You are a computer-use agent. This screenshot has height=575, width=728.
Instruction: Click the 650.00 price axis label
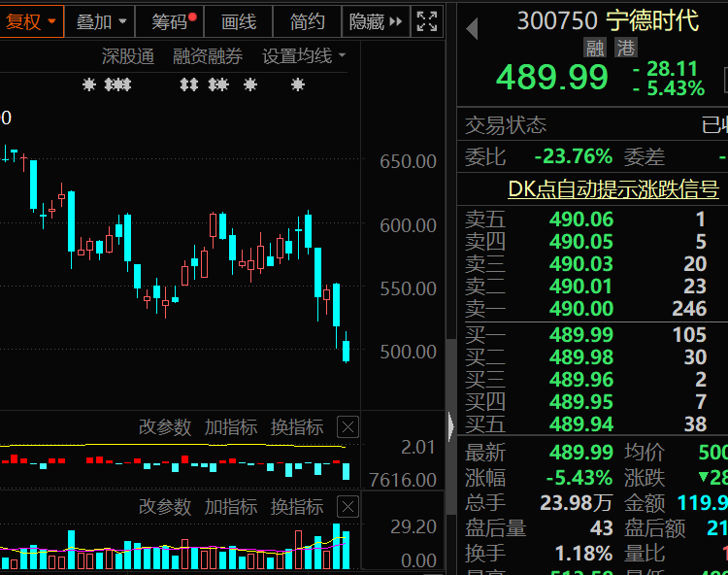pos(408,161)
